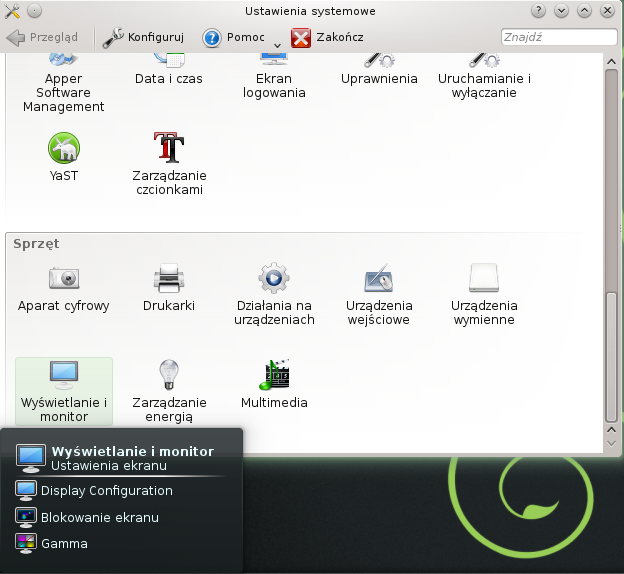
Task: Expand the toolbar dropdown arrow beside Pomoc
Action: (277, 44)
